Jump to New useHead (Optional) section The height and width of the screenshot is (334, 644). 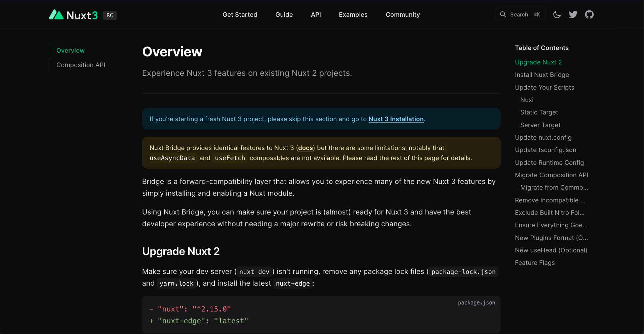point(551,250)
